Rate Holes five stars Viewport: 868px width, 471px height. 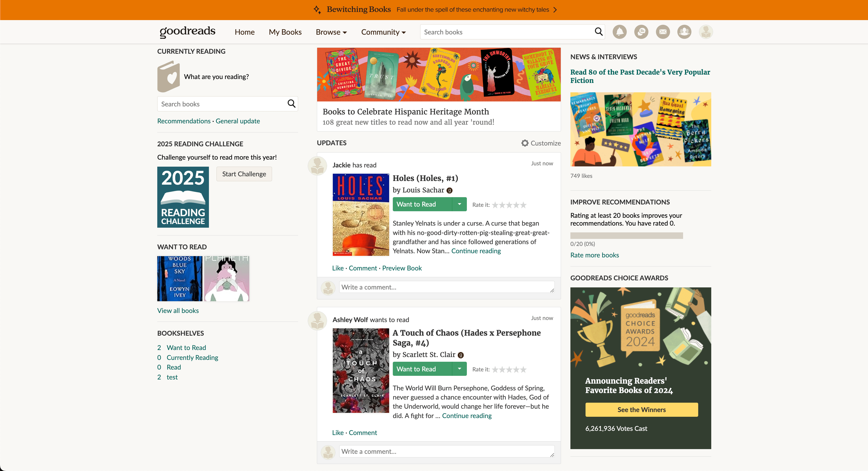click(x=523, y=205)
